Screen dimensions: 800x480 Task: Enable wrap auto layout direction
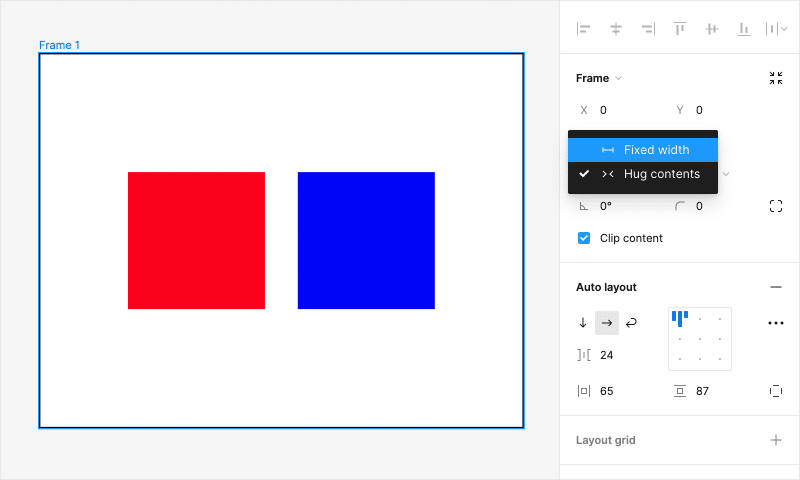[631, 323]
